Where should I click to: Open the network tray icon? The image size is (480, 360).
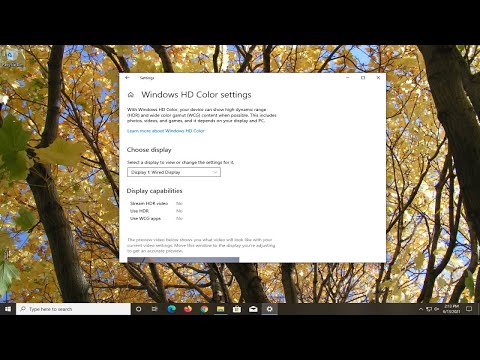point(429,309)
